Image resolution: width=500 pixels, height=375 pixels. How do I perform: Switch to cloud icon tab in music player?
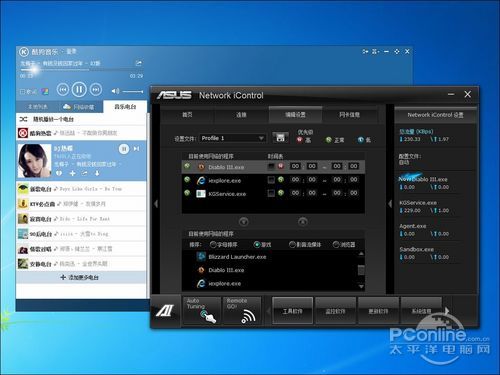click(79, 107)
